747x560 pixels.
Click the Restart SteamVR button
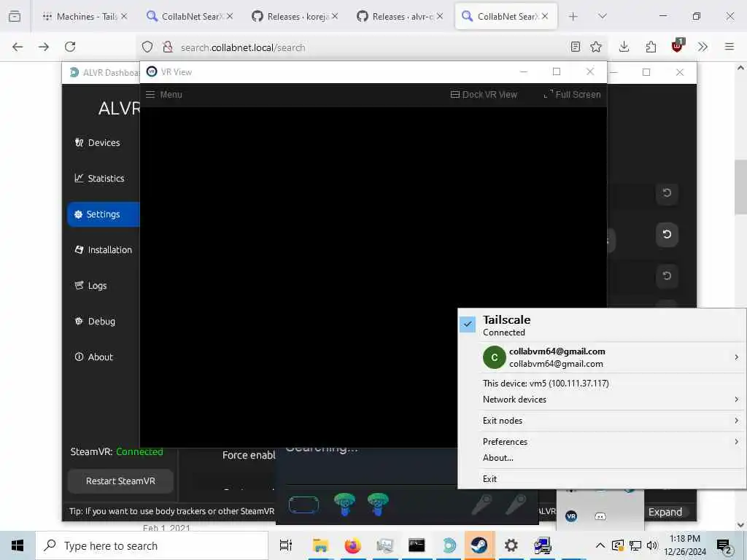pos(120,481)
